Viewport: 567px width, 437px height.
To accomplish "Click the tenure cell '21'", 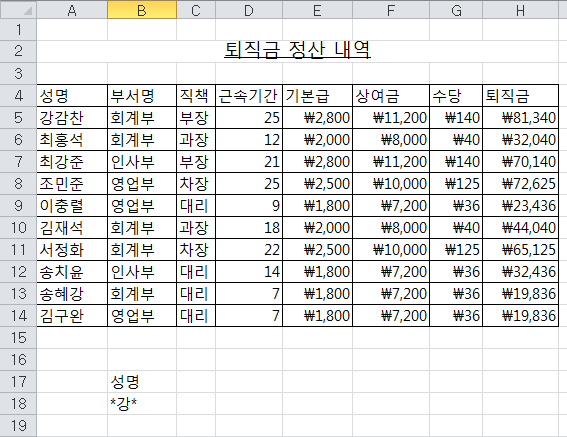I will (x=249, y=161).
